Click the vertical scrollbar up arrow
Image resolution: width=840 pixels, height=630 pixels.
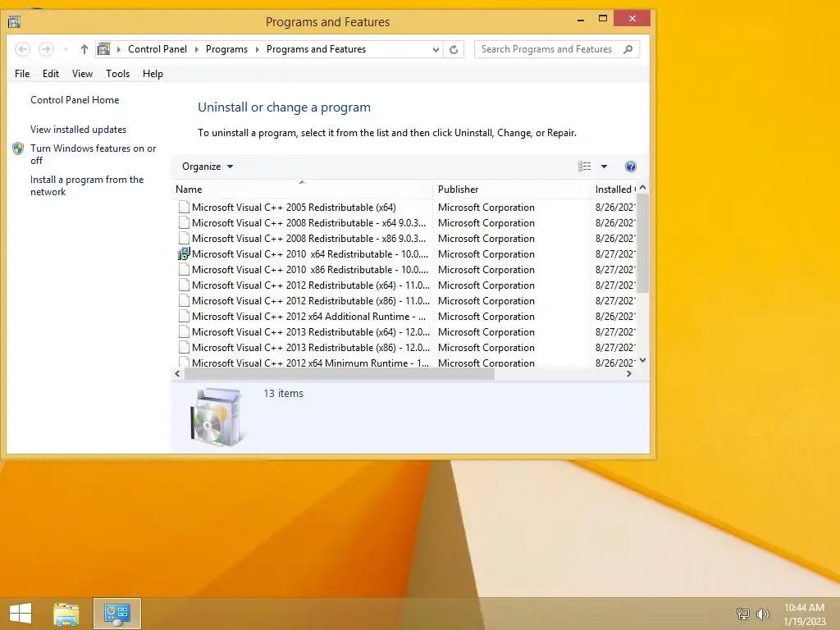pyautogui.click(x=643, y=188)
